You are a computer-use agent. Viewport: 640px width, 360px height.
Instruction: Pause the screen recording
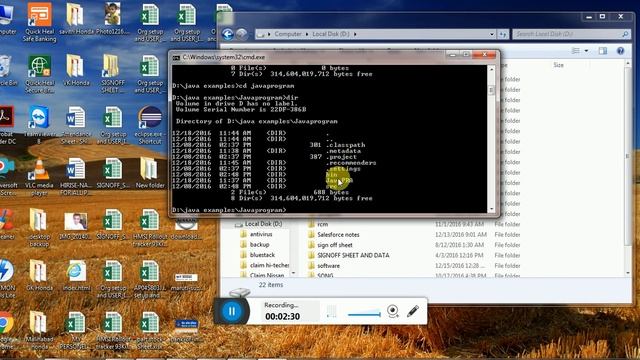231,311
